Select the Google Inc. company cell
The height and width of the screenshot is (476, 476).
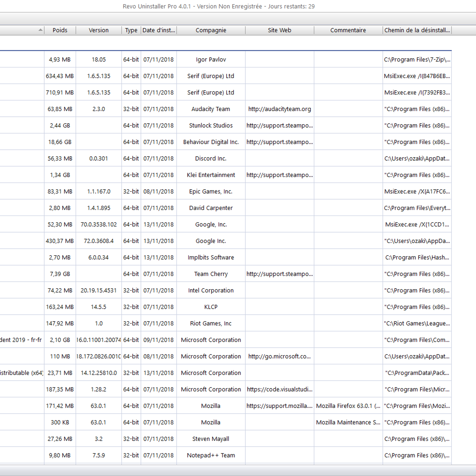[x=211, y=241]
